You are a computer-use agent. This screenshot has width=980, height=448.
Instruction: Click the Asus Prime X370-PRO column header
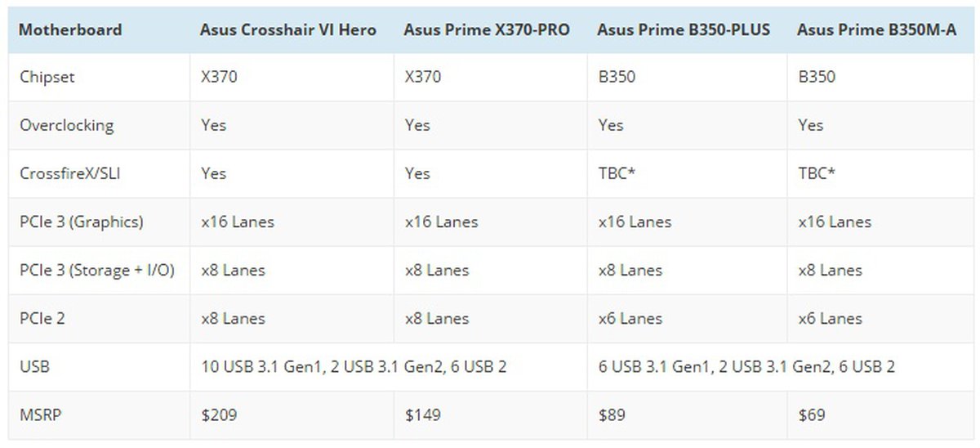pyautogui.click(x=487, y=30)
